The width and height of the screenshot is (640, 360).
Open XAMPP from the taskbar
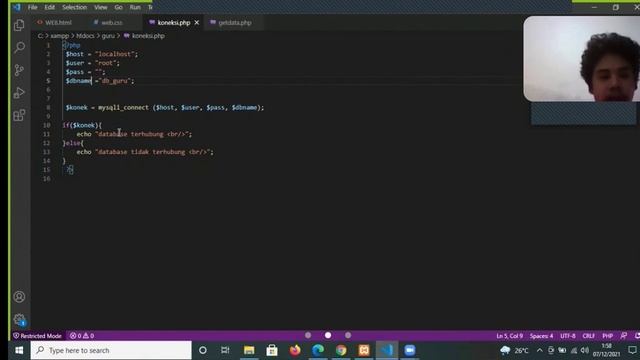coord(364,350)
